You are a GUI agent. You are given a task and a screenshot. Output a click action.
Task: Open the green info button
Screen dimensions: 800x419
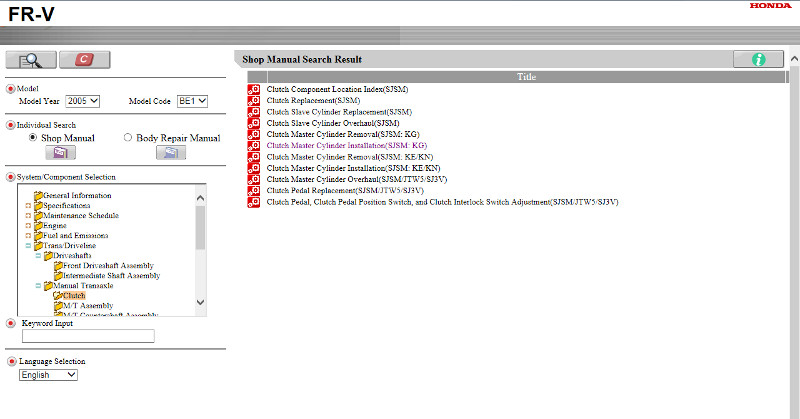click(757, 59)
